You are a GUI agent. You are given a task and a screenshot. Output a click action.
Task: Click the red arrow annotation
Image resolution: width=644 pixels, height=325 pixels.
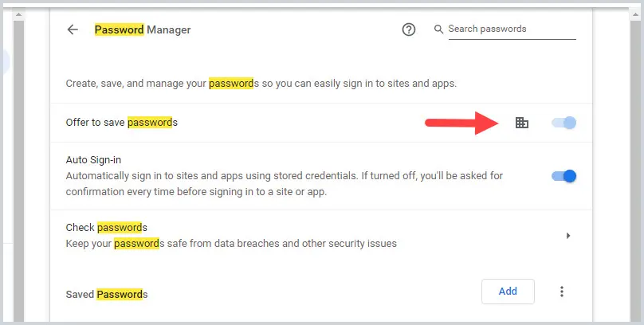(461, 123)
